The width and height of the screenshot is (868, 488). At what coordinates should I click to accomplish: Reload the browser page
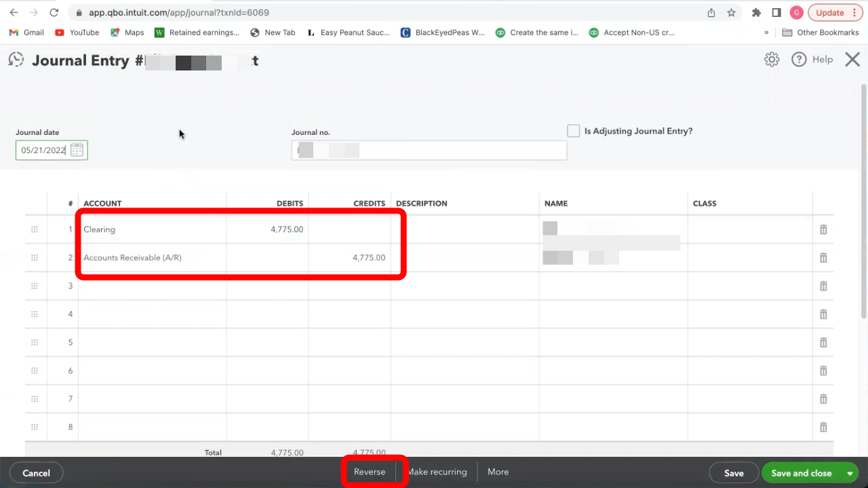[54, 12]
